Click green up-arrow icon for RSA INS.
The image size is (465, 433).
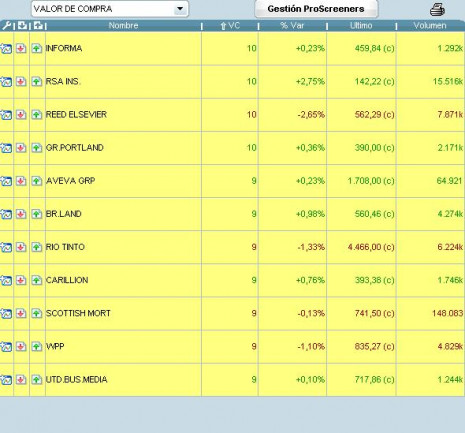pyautogui.click(x=37, y=82)
